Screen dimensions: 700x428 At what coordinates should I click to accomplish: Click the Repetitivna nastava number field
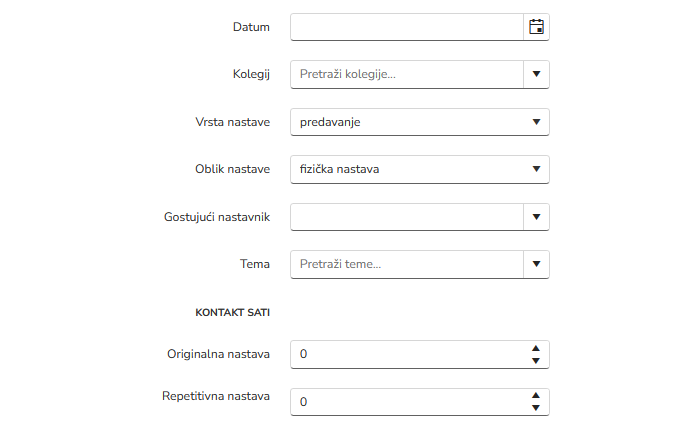pos(406,402)
